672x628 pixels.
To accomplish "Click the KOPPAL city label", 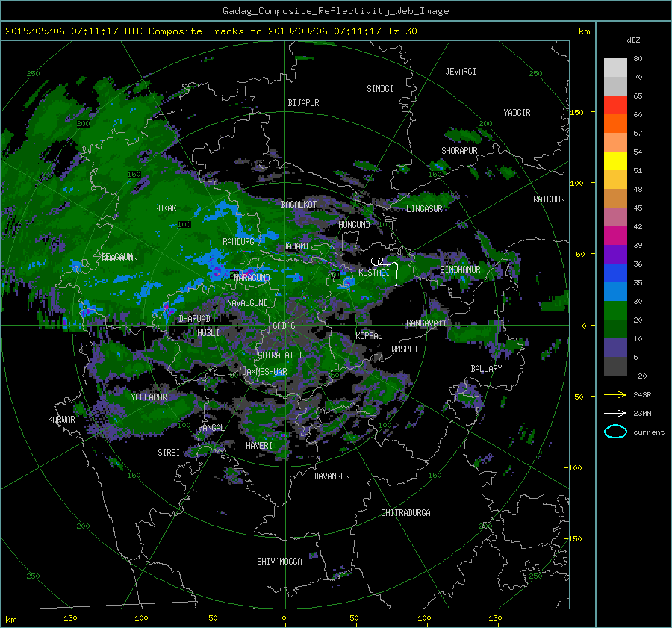I will coord(369,336).
